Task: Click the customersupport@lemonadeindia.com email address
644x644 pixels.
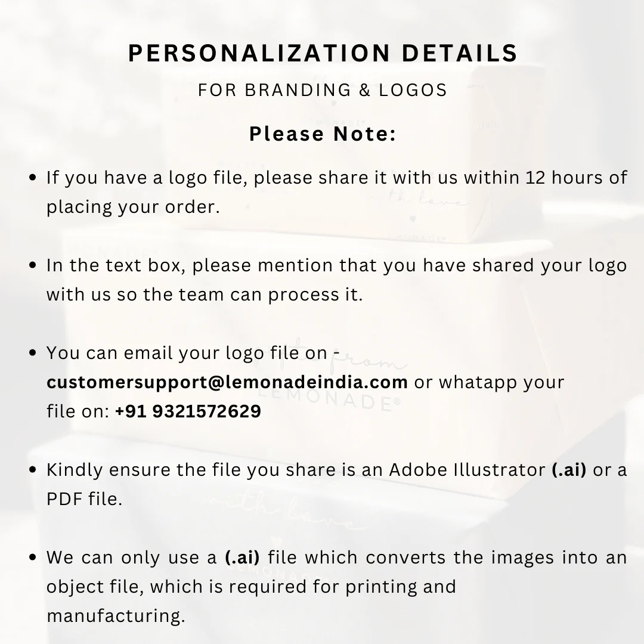Action: pos(227,382)
